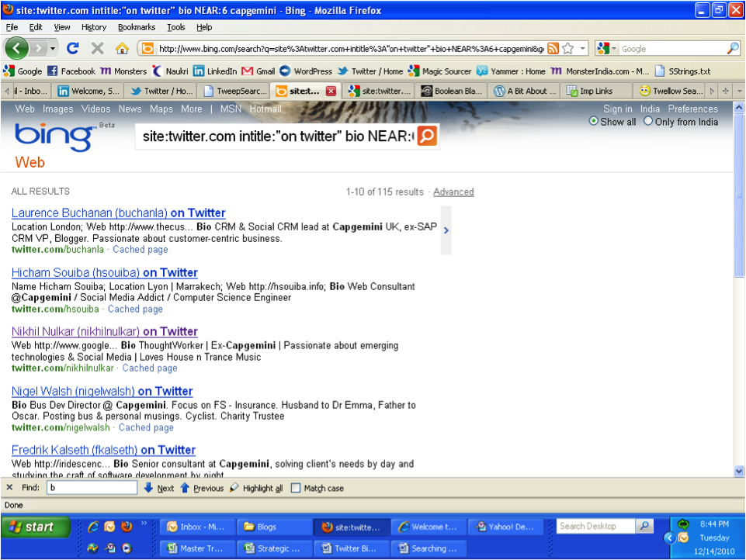Image resolution: width=746 pixels, height=560 pixels.
Task: Click Sign in on Bing
Action: 618,109
